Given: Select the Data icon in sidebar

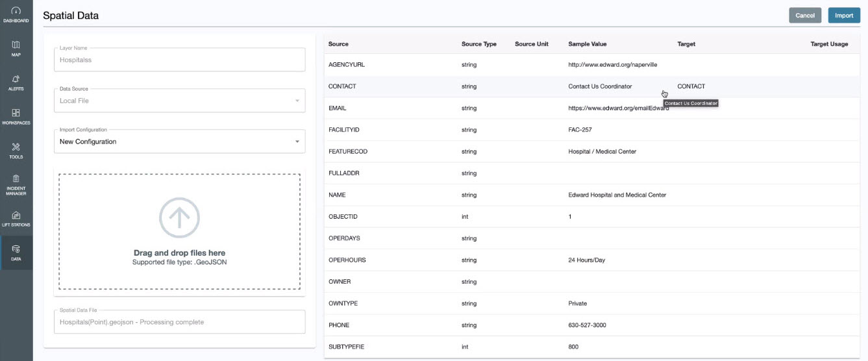Looking at the screenshot, I should [16, 249].
